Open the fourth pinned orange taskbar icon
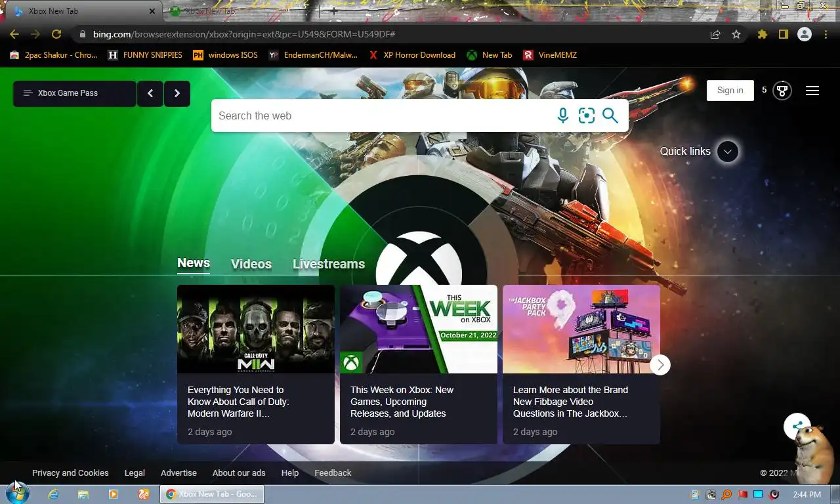The height and width of the screenshot is (504, 840). [144, 494]
